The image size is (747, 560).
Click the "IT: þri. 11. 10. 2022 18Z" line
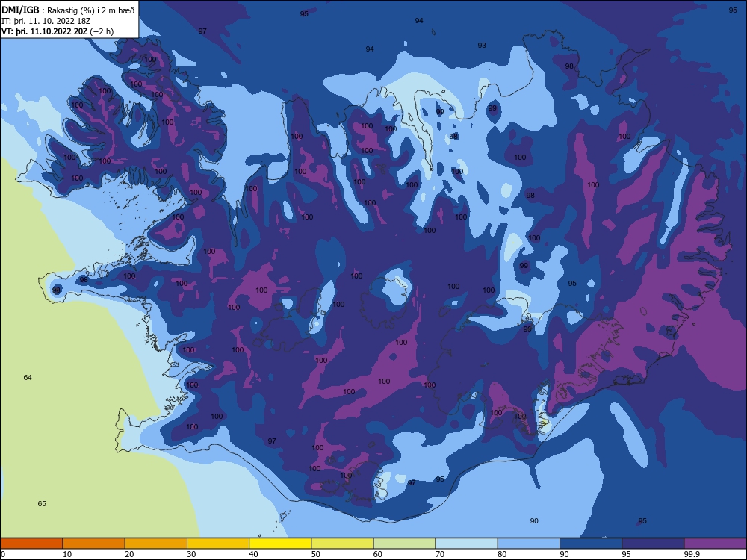[x=46, y=21]
